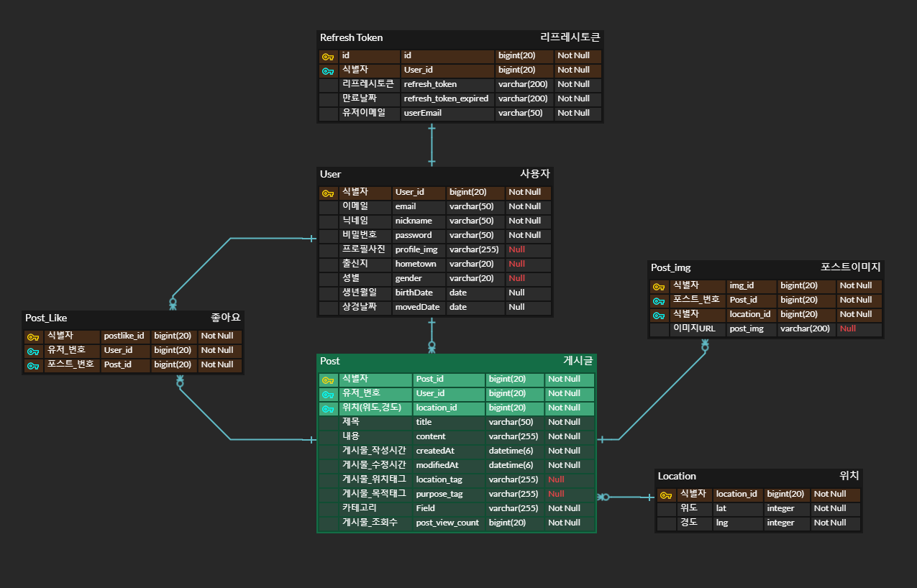Click the 리프레시토큰 table comment in the header

pos(570,37)
